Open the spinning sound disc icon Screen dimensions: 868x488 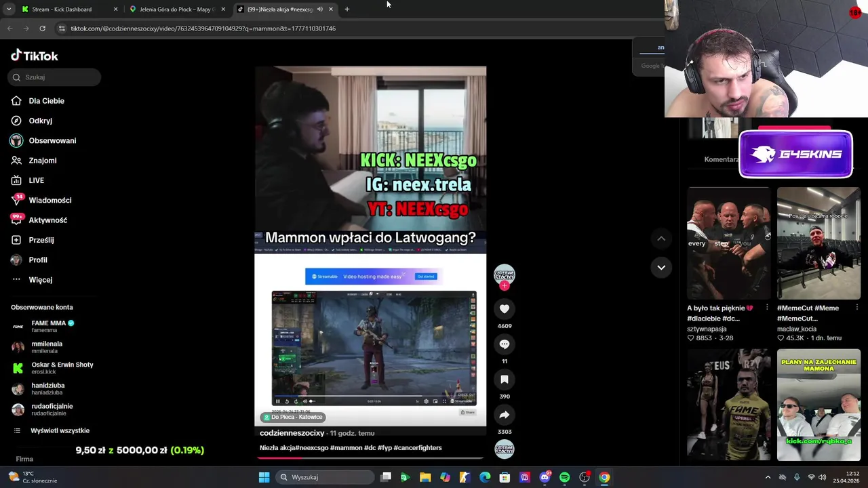pos(505,449)
